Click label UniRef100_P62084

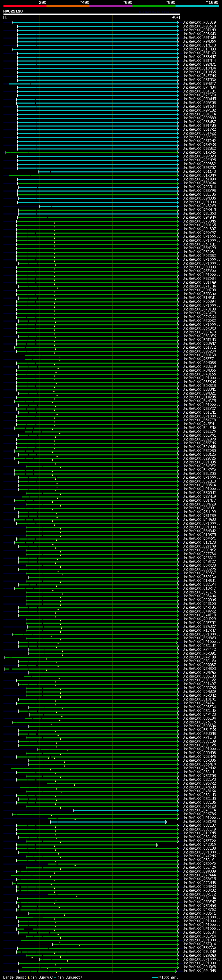(199, 278)
